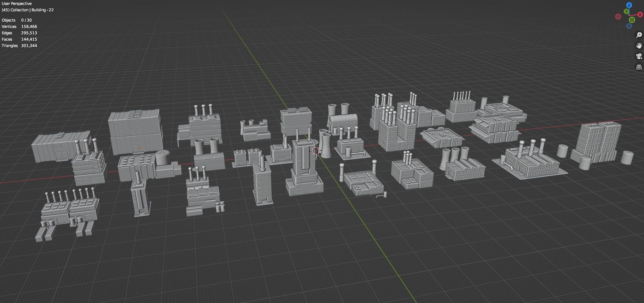Toggle perspective/orthographic grid icon

pos(639,67)
